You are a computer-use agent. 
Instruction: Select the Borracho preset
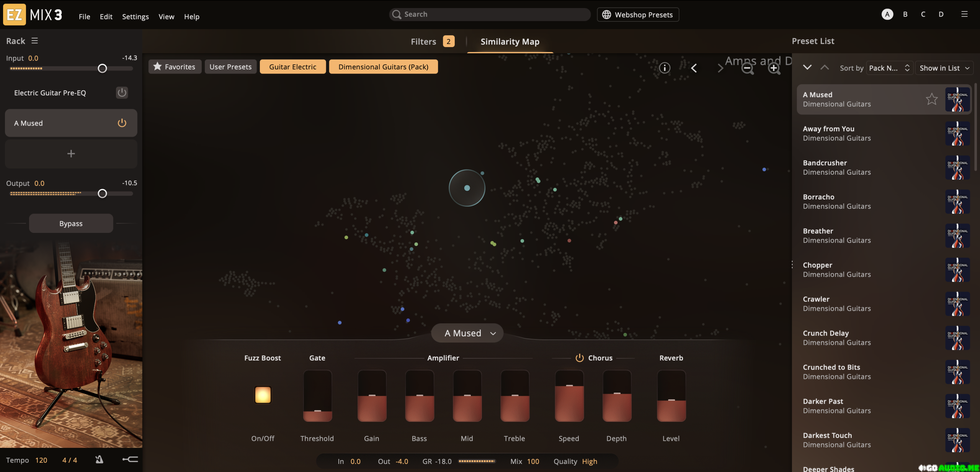click(x=884, y=202)
